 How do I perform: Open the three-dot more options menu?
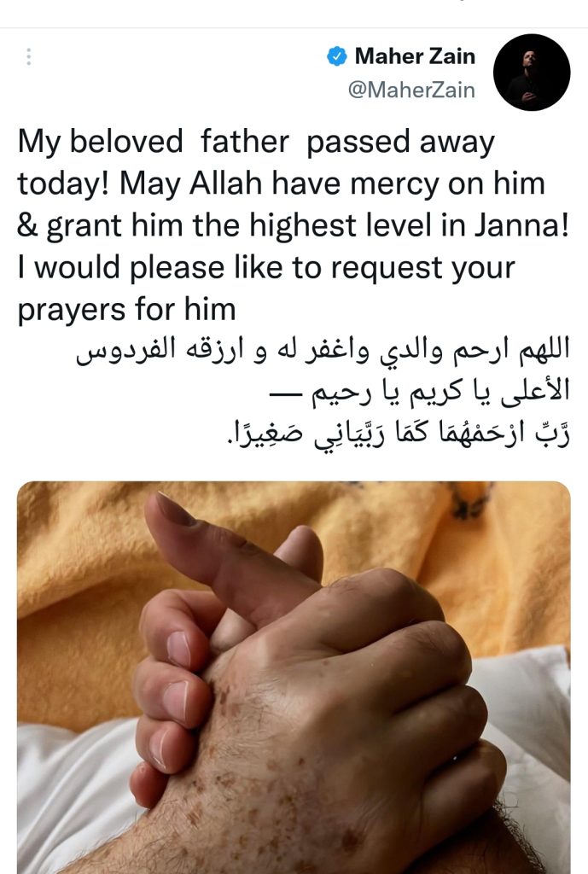point(29,57)
